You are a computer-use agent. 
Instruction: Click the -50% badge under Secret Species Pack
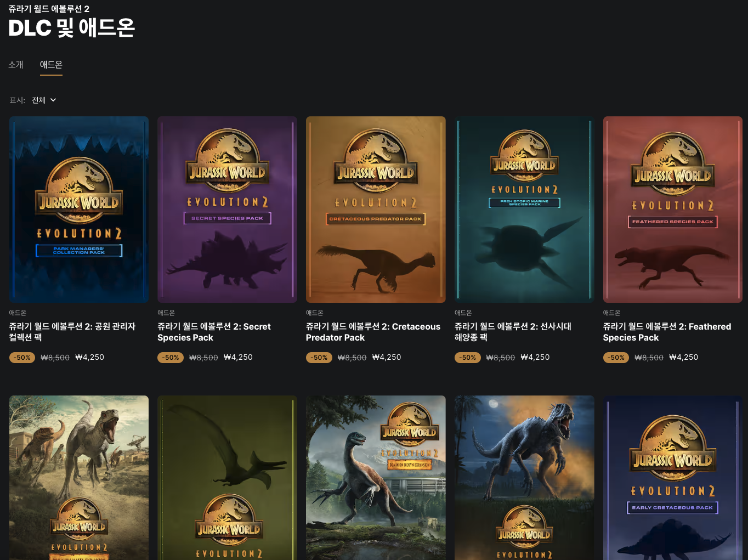pyautogui.click(x=171, y=358)
